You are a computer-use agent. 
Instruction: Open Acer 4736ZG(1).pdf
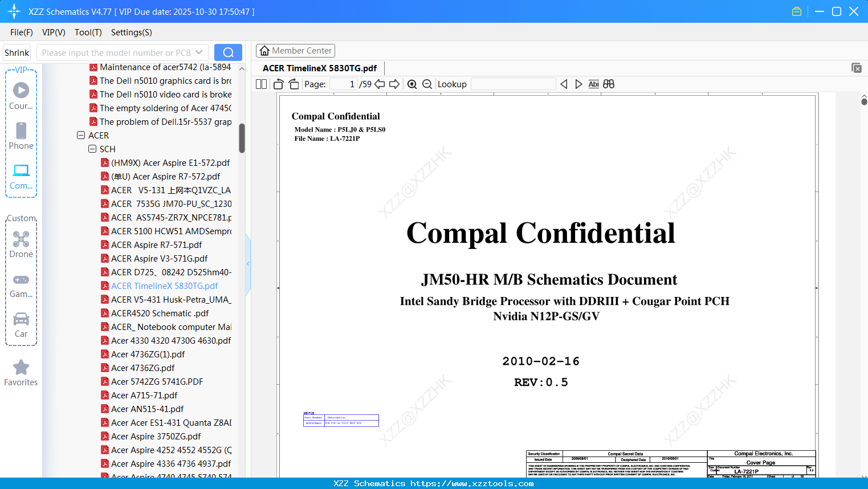point(148,354)
